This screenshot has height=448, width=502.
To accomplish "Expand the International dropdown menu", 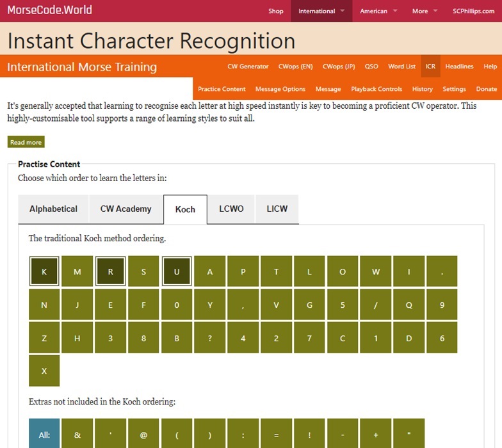I will click(321, 11).
